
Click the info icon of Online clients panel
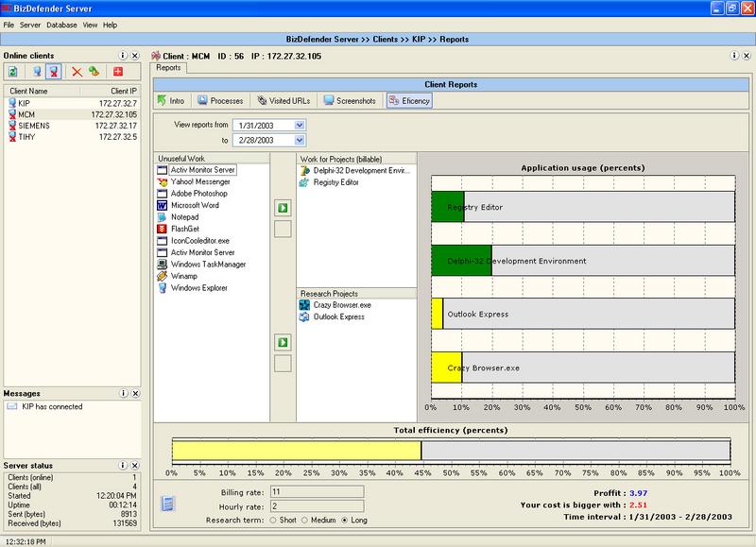click(123, 56)
